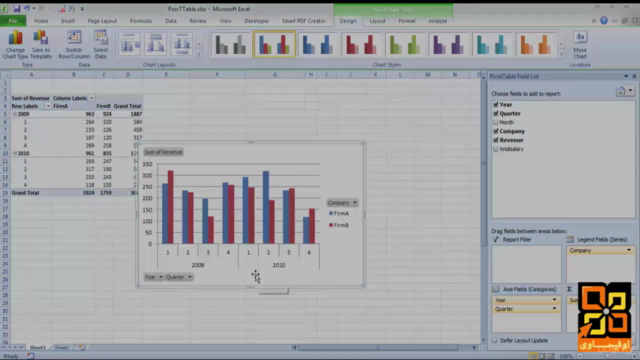Viewport: 640px width, 360px height.
Task: Open Change Chart Type dialog
Action: tap(16, 44)
